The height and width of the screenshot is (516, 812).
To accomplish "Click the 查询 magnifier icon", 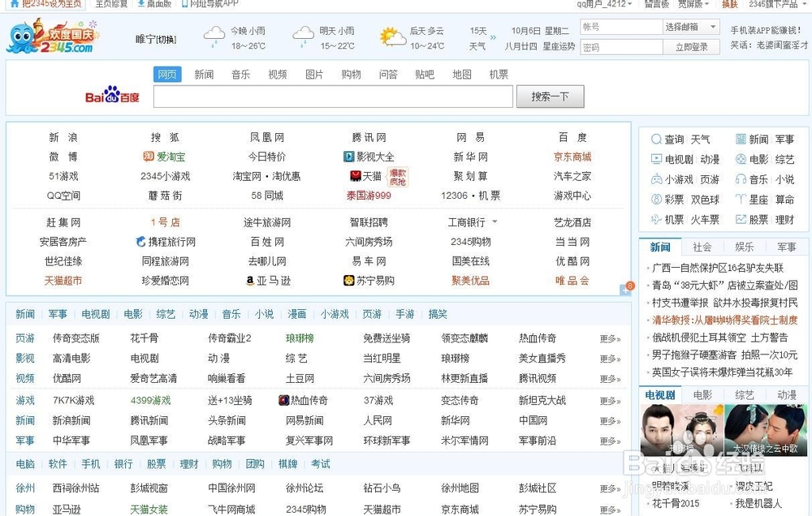I will (656, 140).
